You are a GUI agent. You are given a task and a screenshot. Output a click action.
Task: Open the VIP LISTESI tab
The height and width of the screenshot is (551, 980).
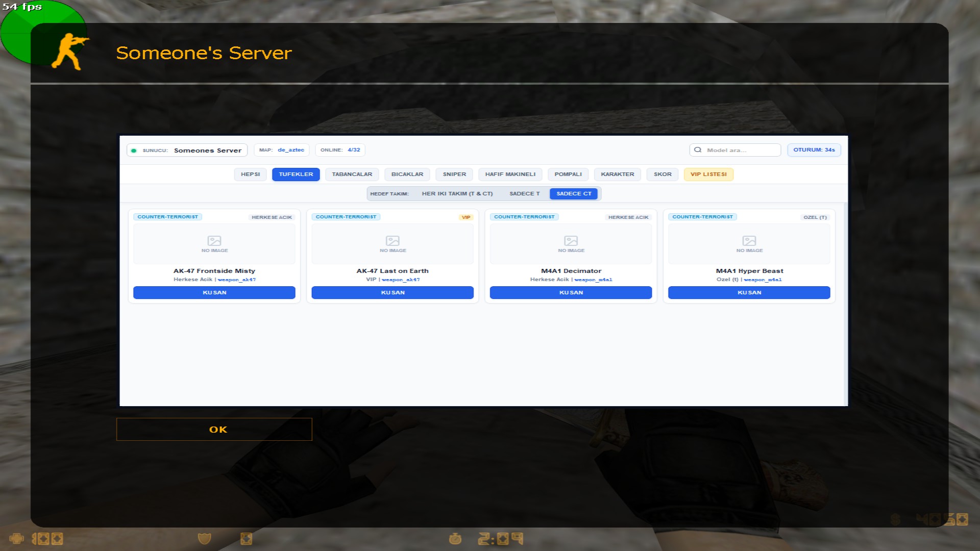tap(708, 174)
